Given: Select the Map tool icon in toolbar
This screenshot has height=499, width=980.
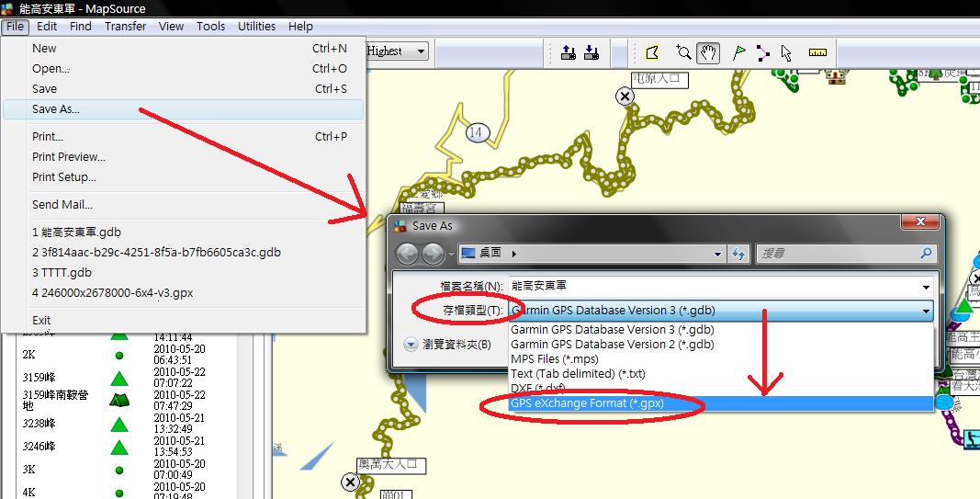Looking at the screenshot, I should coord(652,52).
